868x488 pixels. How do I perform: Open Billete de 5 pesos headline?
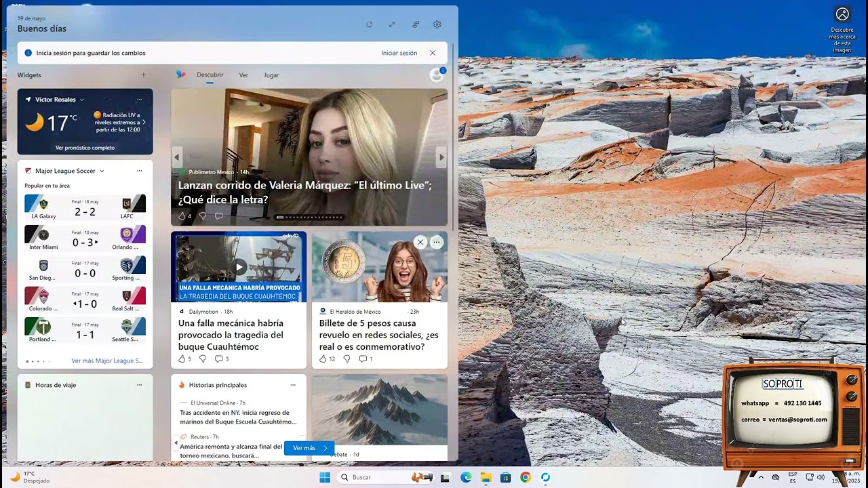point(379,335)
